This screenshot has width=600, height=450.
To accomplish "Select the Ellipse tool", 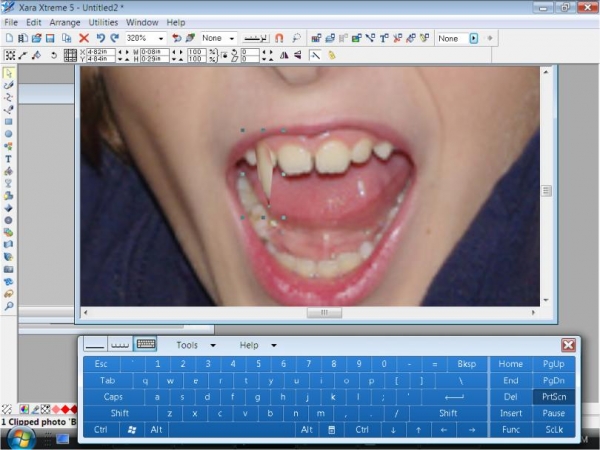I will click(8, 134).
